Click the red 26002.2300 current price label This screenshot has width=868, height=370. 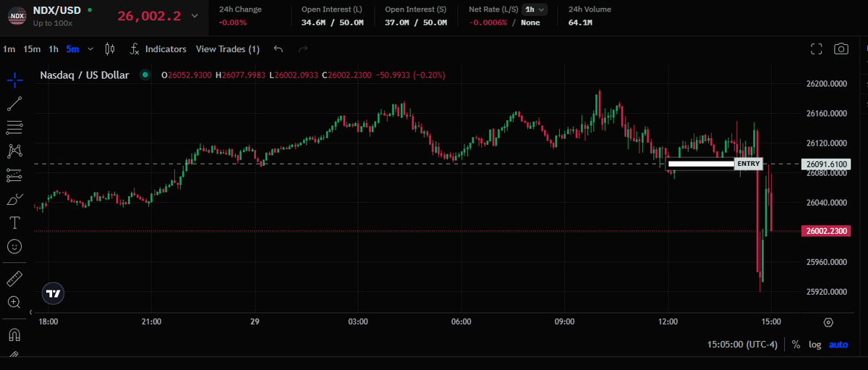826,231
